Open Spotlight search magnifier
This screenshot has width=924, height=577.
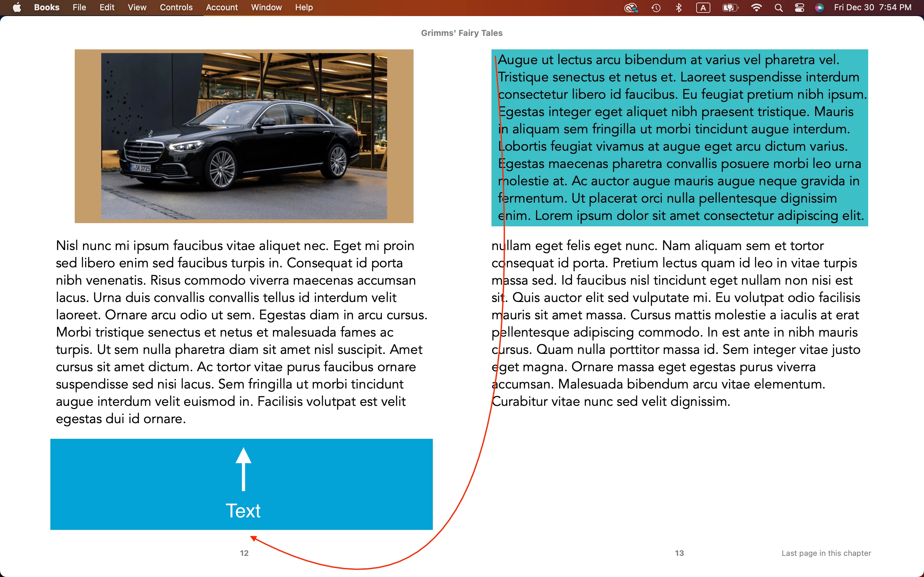tap(779, 8)
